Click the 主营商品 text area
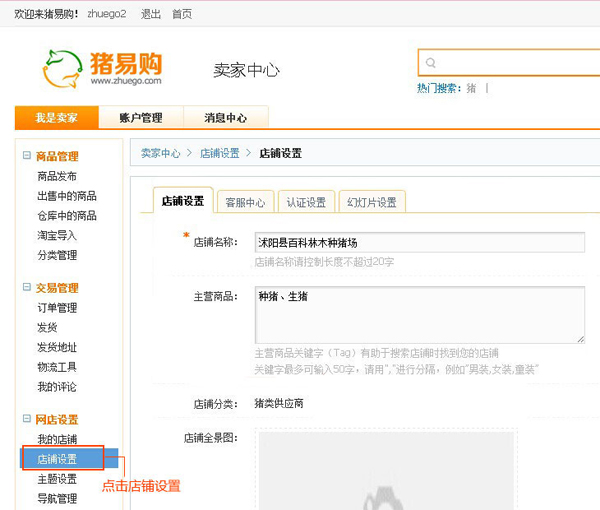Screen dimensions: 600x510 [x=420, y=314]
